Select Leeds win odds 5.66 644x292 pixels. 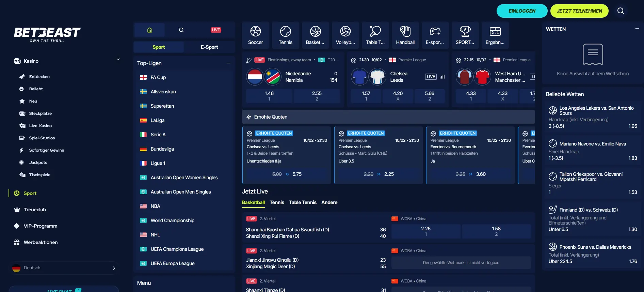pyautogui.click(x=430, y=96)
